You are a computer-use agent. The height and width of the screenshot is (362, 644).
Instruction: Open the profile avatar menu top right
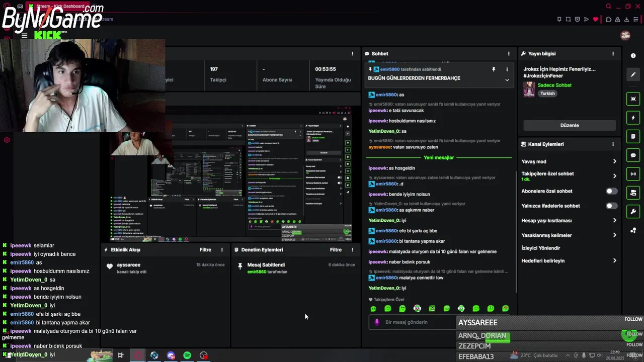pos(625,36)
